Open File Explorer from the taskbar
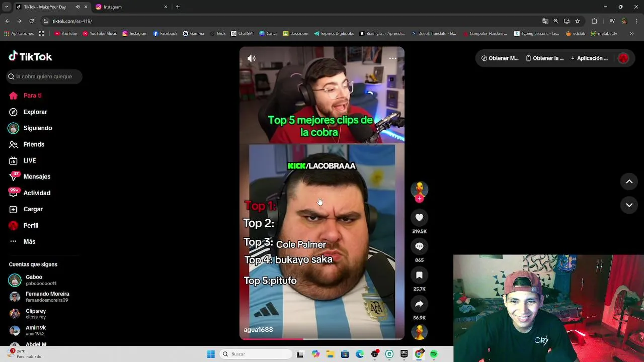The width and height of the screenshot is (644, 362). pyautogui.click(x=330, y=354)
